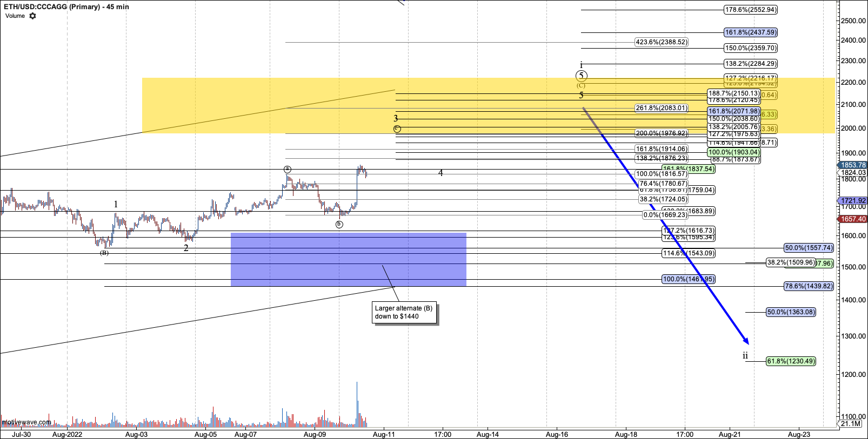Image resolution: width=868 pixels, height=439 pixels.
Task: Click the blue downward arrow head
Action: [x=746, y=340]
